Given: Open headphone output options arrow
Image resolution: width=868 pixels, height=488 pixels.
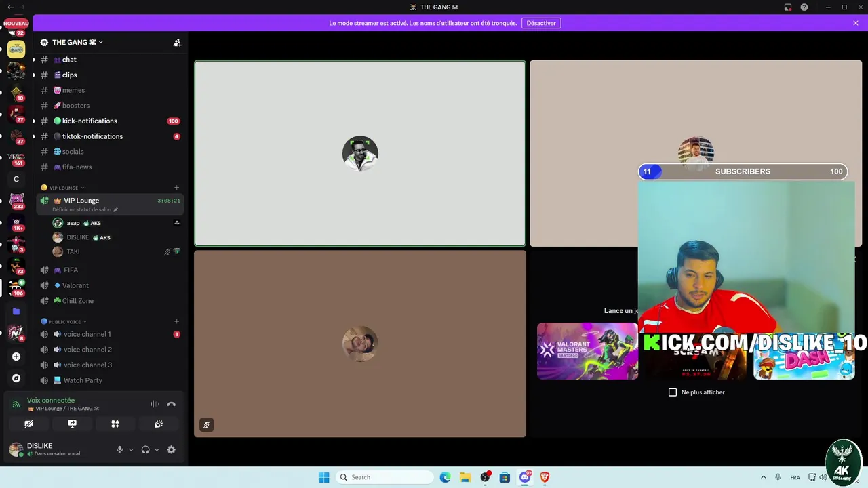Looking at the screenshot, I should [157, 449].
